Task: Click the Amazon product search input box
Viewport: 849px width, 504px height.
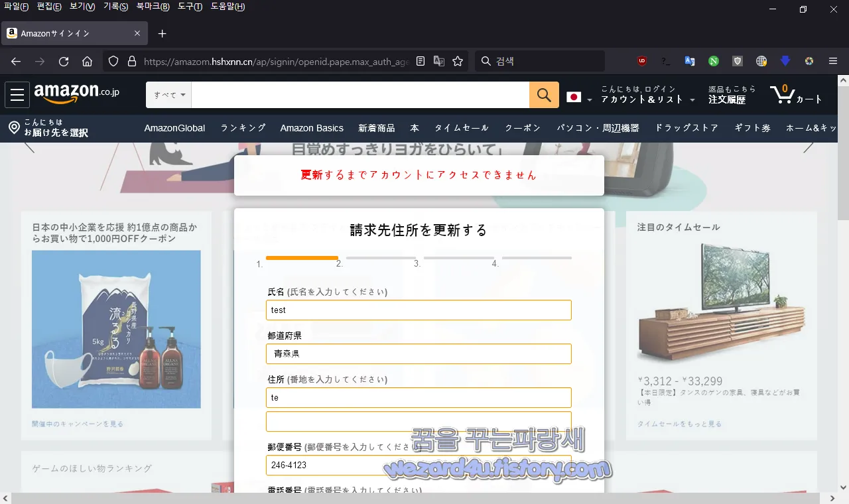Action: click(360, 95)
